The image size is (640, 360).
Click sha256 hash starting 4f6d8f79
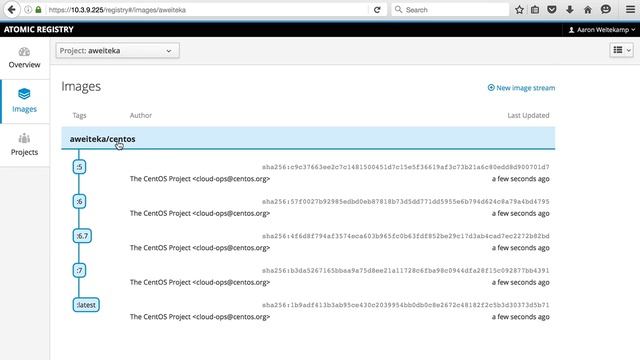[406, 236]
